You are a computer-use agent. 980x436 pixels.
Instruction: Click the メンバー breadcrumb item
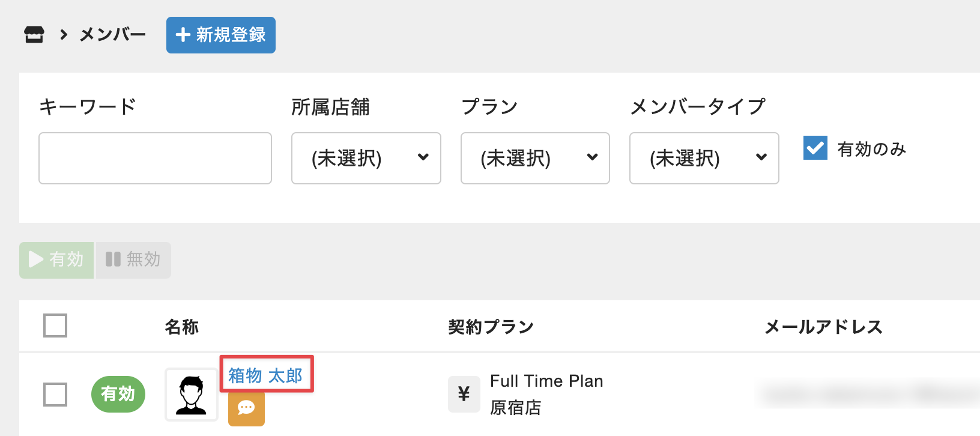point(113,35)
